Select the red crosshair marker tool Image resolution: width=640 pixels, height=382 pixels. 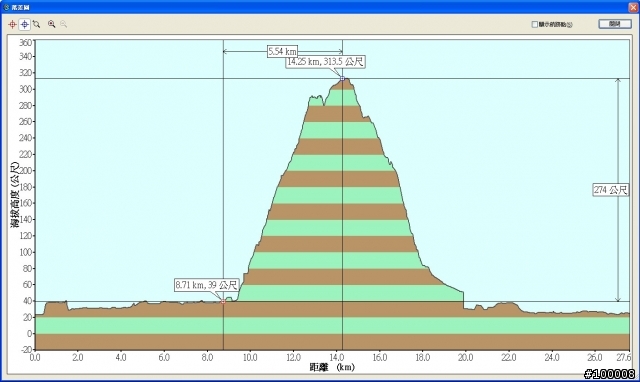point(12,24)
